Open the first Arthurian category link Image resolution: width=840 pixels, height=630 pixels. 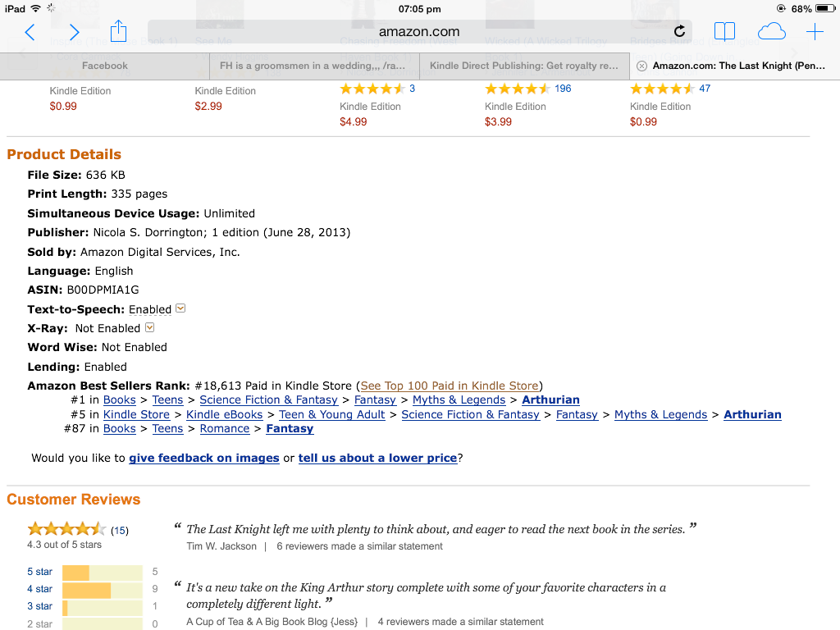[550, 399]
